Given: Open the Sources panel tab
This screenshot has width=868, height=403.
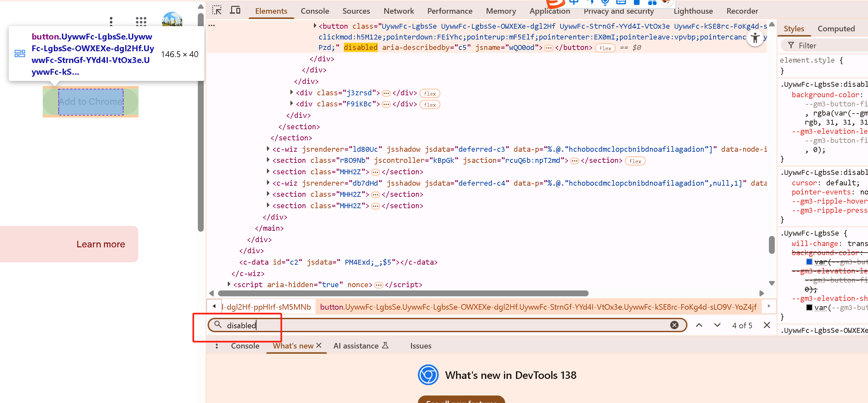Looking at the screenshot, I should pos(356,11).
